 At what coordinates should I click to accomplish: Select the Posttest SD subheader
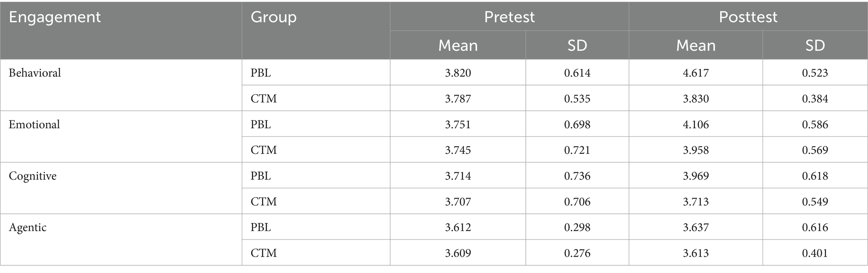[x=815, y=45]
